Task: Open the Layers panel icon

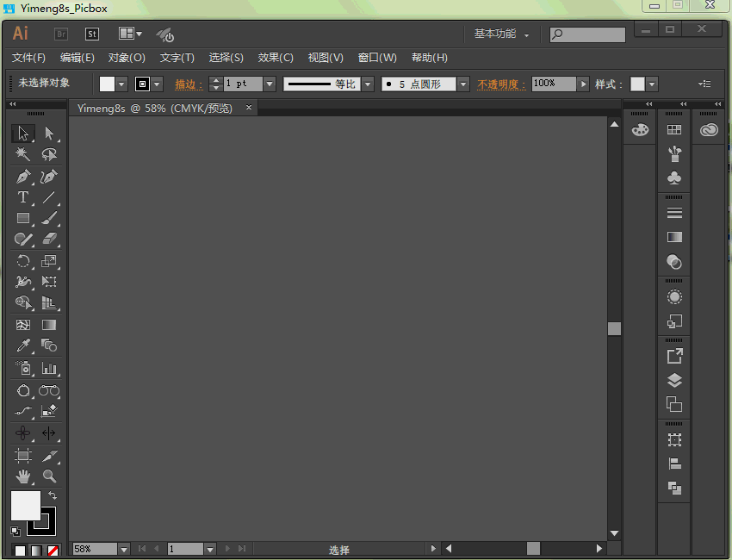Action: (674, 381)
